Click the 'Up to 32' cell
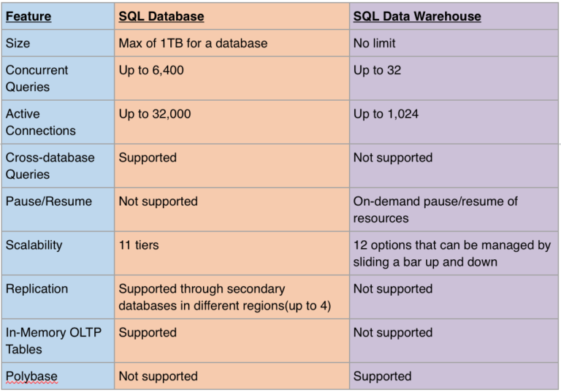Viewport: 561px width, 392px height. coord(454,78)
